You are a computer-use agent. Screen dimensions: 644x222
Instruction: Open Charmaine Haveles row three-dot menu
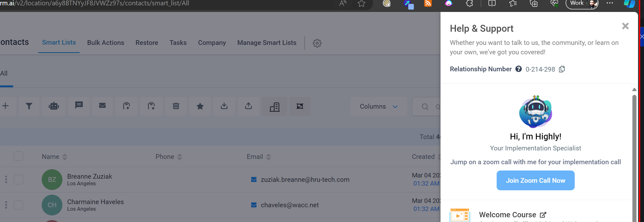click(6, 205)
